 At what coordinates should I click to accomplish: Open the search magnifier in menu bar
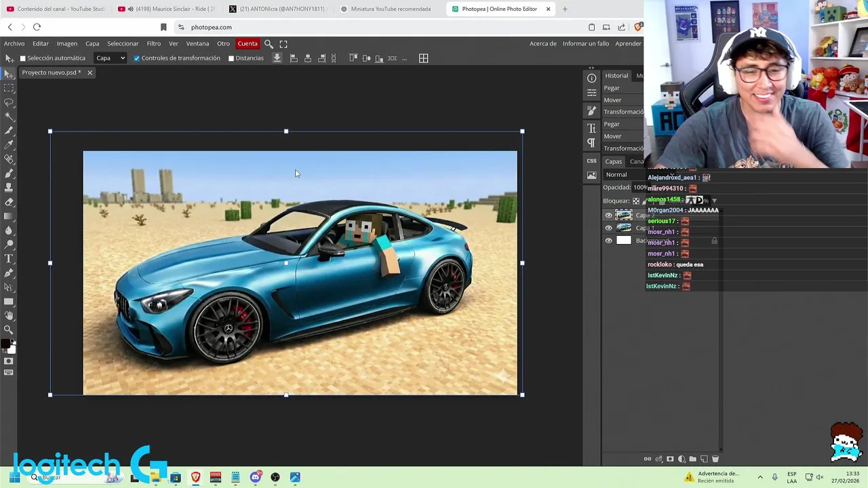[x=269, y=43]
